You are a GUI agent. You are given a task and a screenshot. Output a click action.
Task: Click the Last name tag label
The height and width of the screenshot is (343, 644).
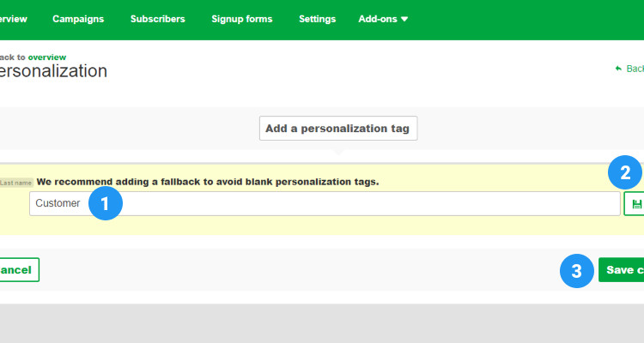15,183
